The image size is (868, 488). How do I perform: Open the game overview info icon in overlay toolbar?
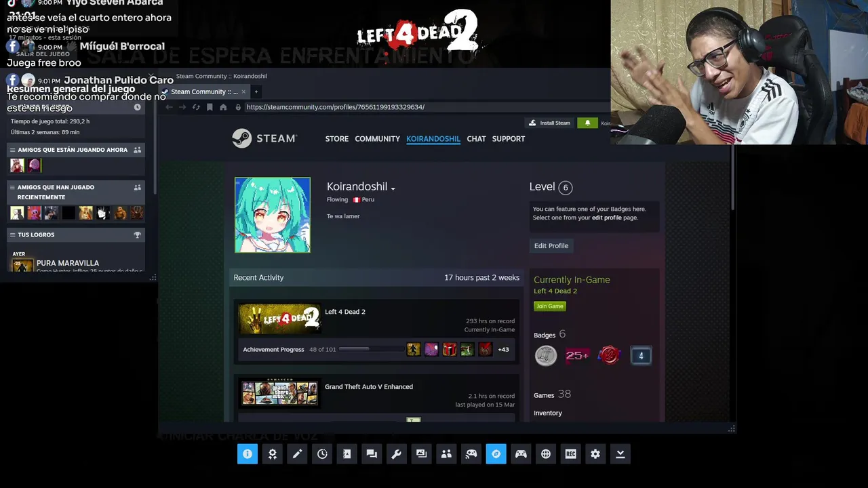pos(248,454)
